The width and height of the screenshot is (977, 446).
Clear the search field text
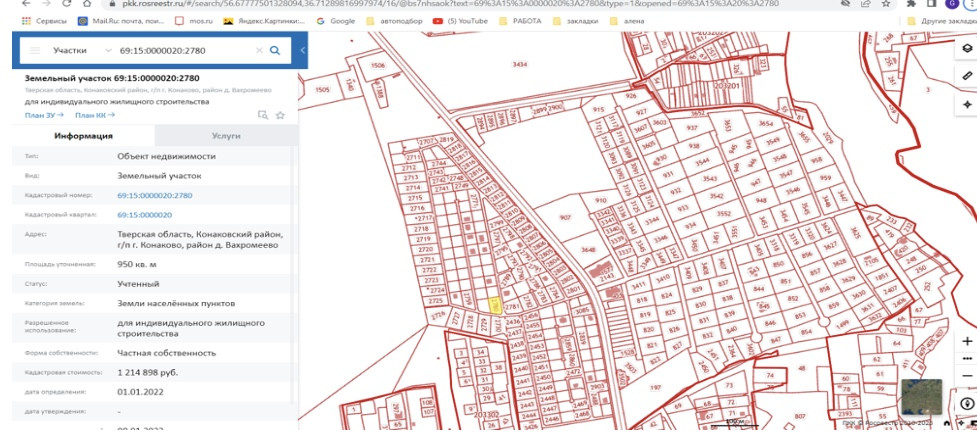coord(259,50)
